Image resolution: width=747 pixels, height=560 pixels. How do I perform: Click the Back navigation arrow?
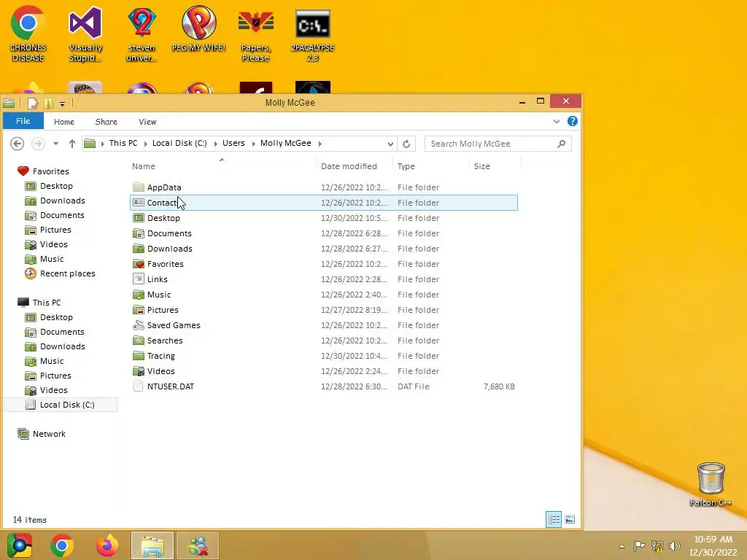pos(18,144)
